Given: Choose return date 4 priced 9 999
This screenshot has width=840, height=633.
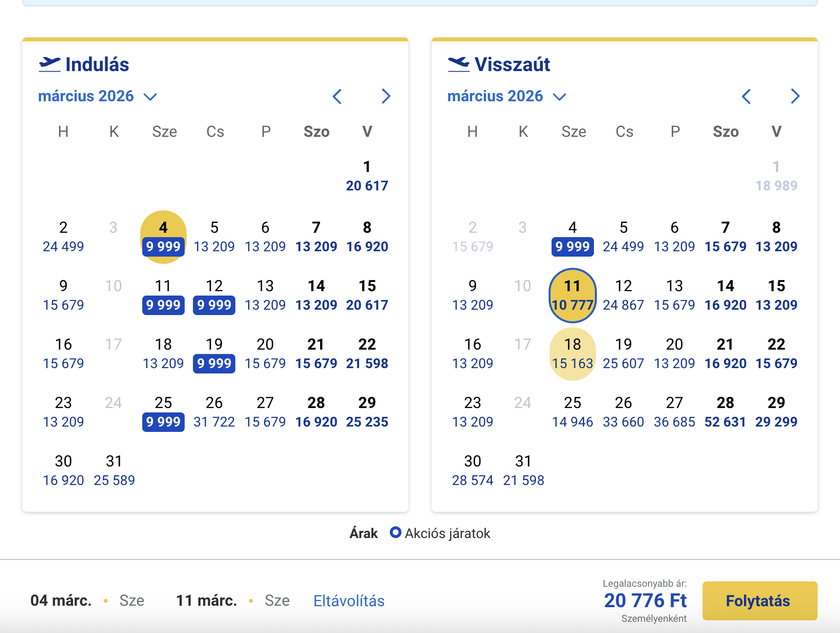Looking at the screenshot, I should [x=573, y=237].
